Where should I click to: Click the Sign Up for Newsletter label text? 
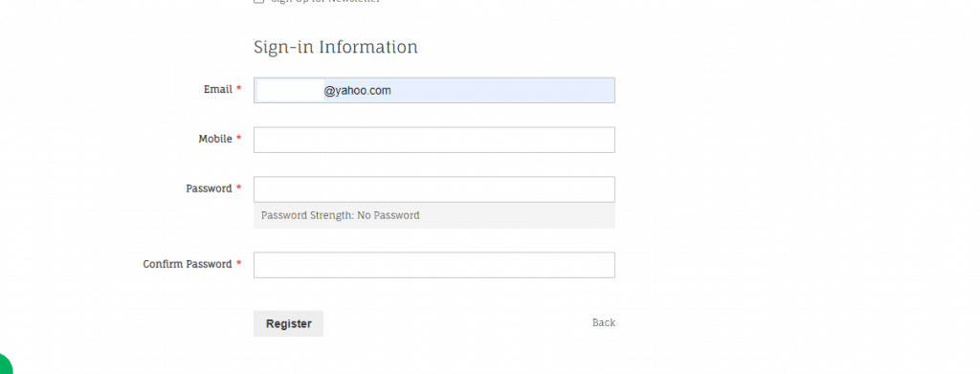tap(325, 1)
